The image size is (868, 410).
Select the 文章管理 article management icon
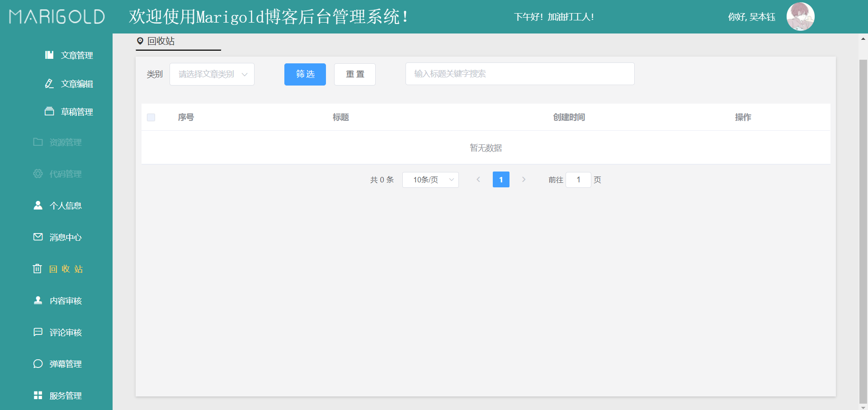[x=50, y=55]
